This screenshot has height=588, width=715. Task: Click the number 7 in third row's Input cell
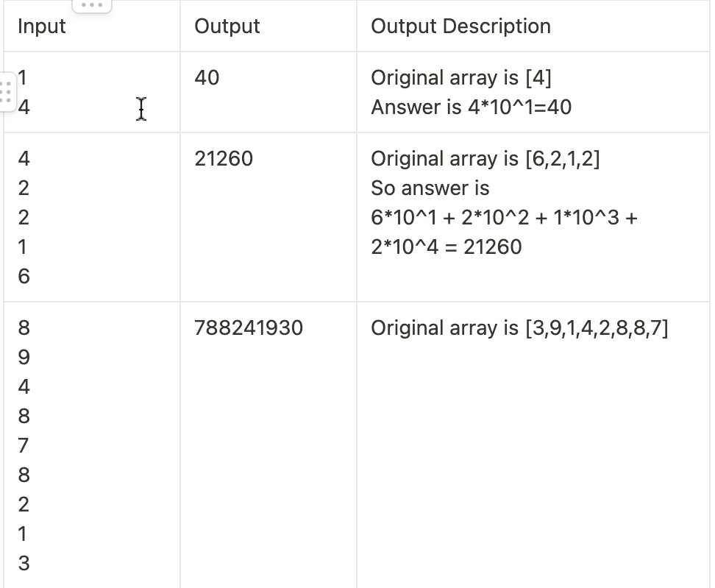tap(24, 446)
